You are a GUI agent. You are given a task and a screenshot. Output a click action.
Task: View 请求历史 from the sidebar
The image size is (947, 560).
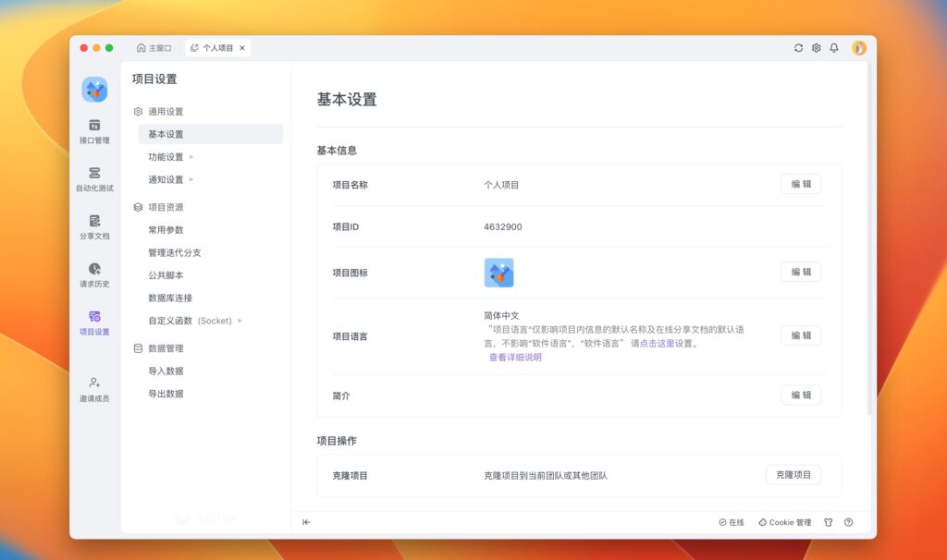(93, 276)
